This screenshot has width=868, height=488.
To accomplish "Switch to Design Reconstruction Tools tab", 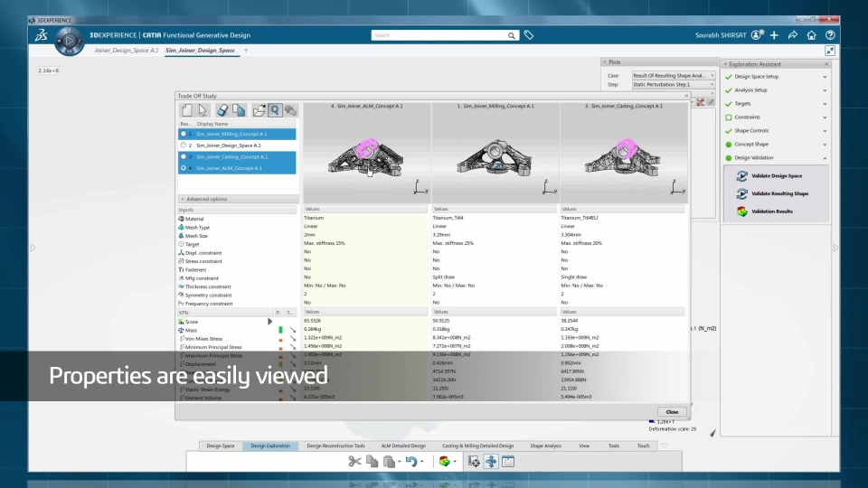I will click(x=335, y=446).
